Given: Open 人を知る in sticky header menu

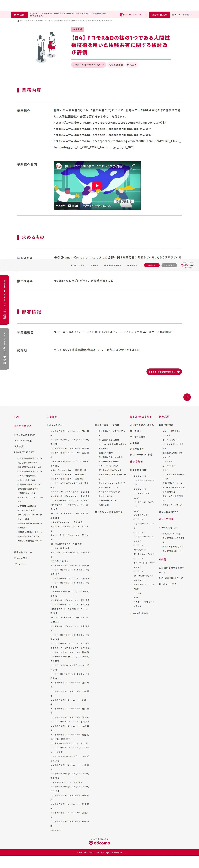Looking at the screenshot, I should 94,265.
